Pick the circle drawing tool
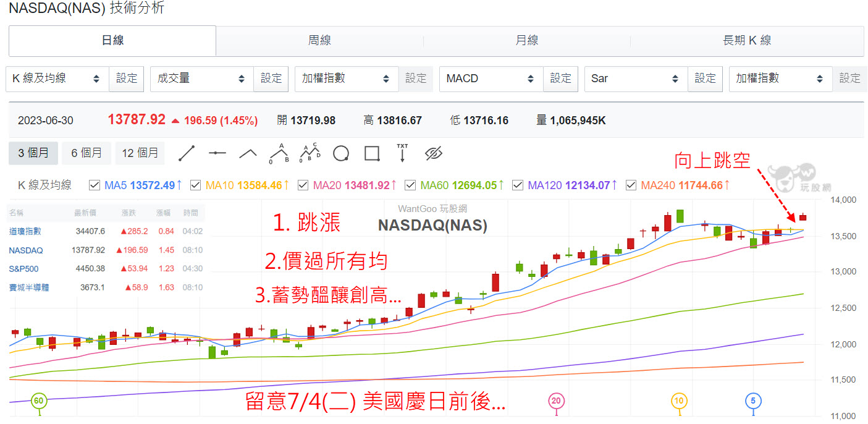The width and height of the screenshot is (868, 424). pyautogui.click(x=341, y=153)
